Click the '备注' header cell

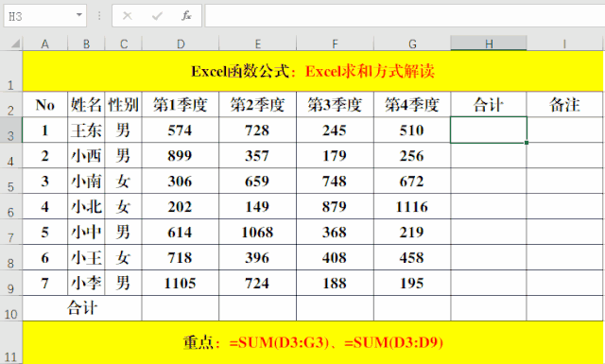(565, 104)
